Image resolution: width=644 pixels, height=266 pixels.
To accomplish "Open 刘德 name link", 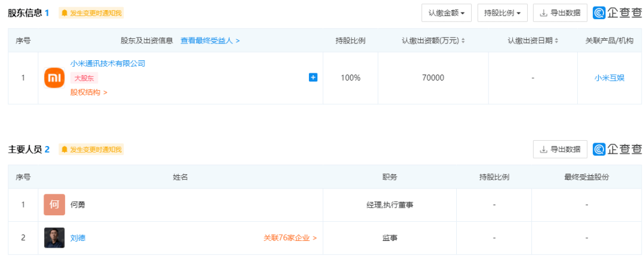I will (x=78, y=238).
